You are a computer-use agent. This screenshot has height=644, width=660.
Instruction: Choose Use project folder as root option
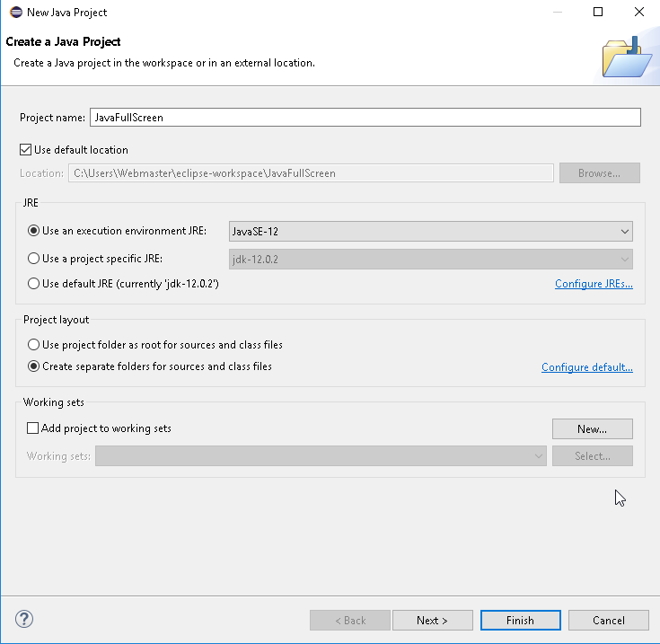click(34, 345)
